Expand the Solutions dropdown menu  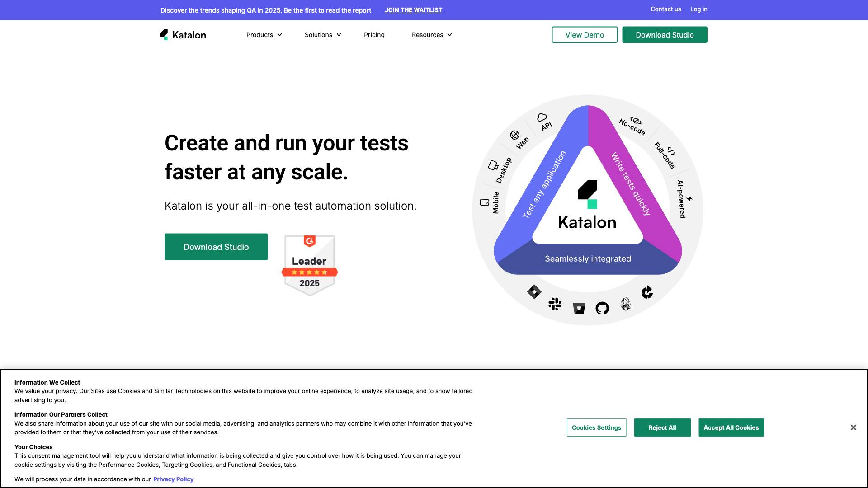point(323,35)
